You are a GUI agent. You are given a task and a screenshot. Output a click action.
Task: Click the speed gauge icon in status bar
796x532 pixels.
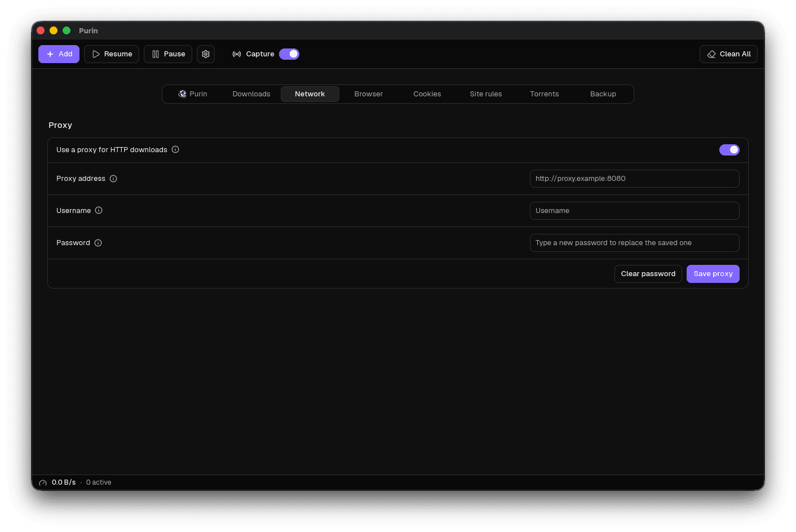[43, 483]
